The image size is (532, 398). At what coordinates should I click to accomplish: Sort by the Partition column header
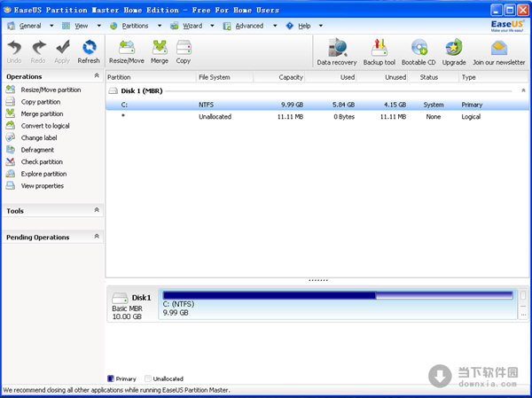(x=151, y=77)
